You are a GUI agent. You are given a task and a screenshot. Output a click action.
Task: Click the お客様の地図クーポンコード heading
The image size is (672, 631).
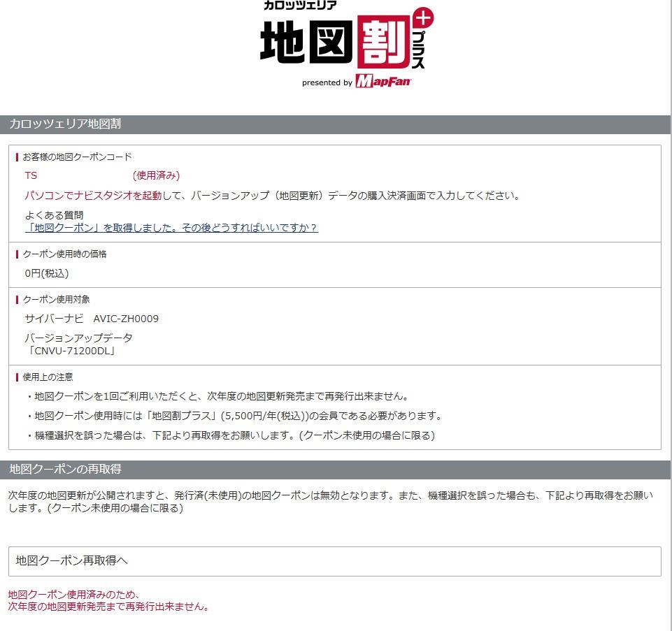(x=77, y=157)
